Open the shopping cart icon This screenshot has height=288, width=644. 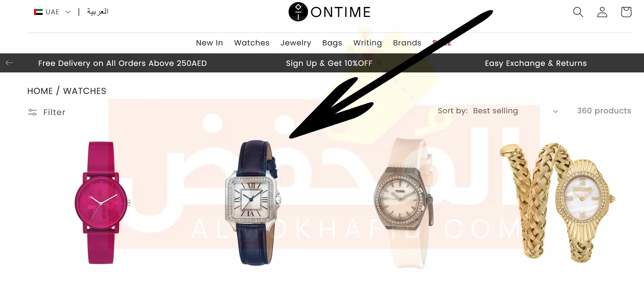point(626,12)
